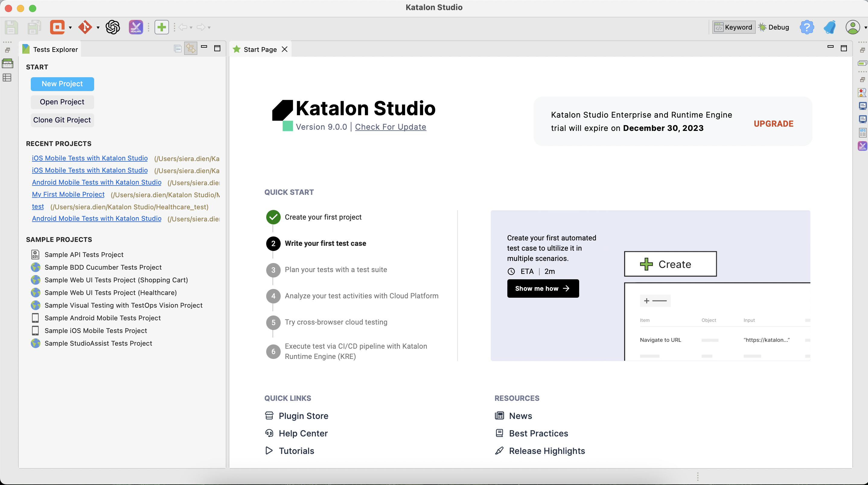Expand the TestOps icon dropdown arrow

(70, 28)
